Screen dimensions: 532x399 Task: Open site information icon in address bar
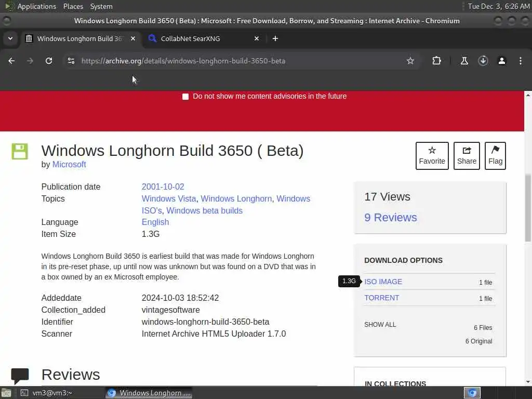coord(71,61)
